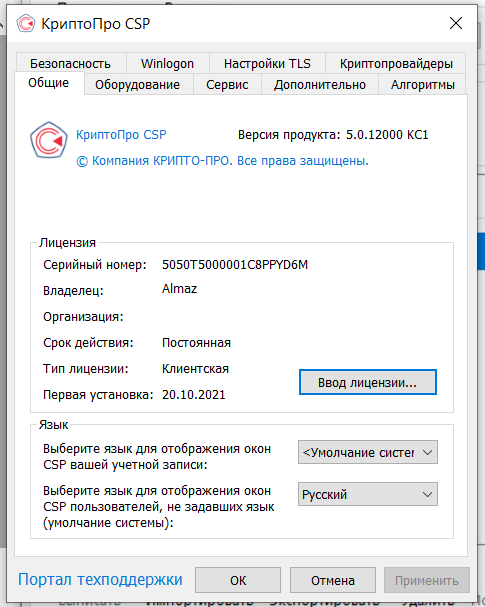Click the Отмена button

pyautogui.click(x=333, y=580)
